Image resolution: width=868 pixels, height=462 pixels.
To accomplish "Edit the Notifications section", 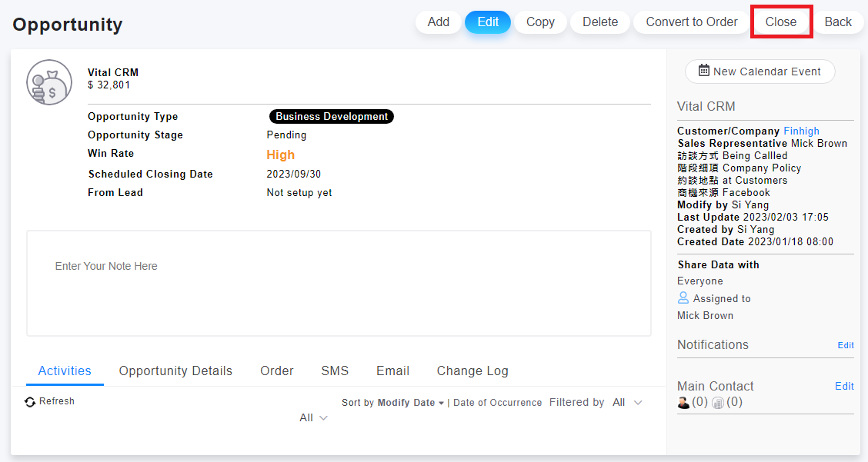I will 845,345.
